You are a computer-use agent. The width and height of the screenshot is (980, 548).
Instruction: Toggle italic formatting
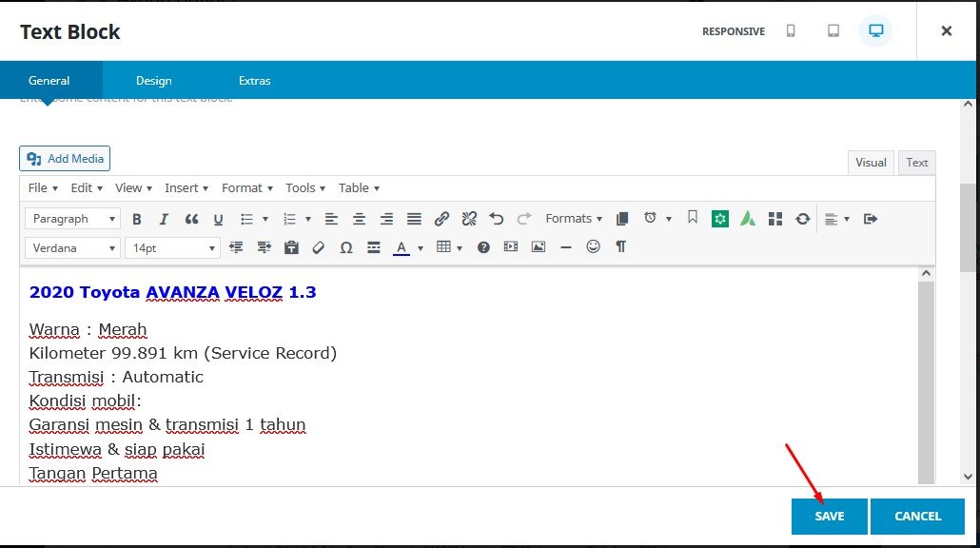point(164,219)
